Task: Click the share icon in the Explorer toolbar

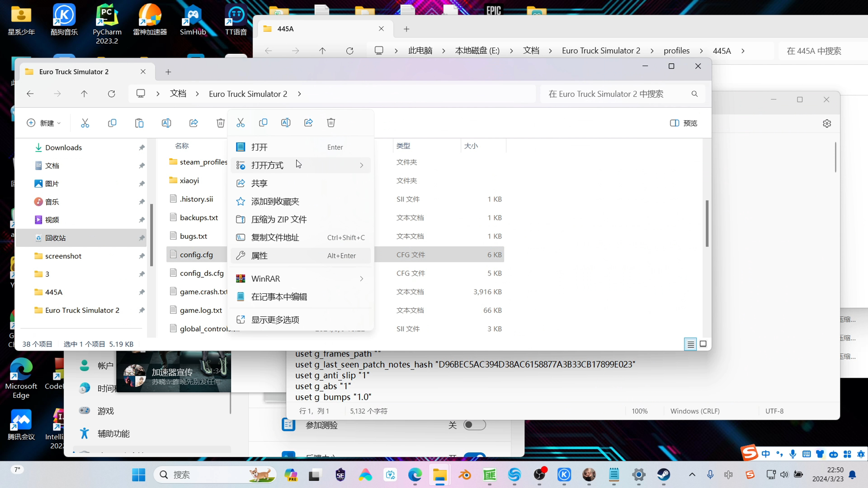Action: pos(193,122)
